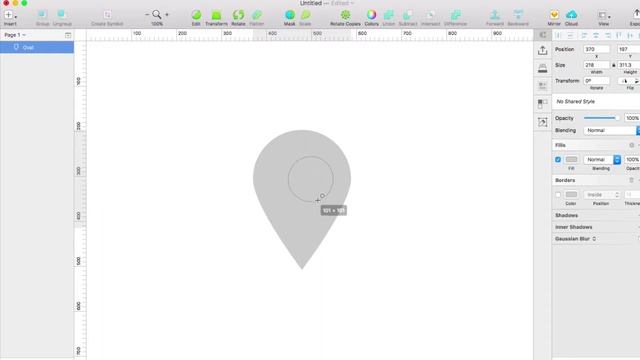Zoom in with the plus button

(167, 15)
